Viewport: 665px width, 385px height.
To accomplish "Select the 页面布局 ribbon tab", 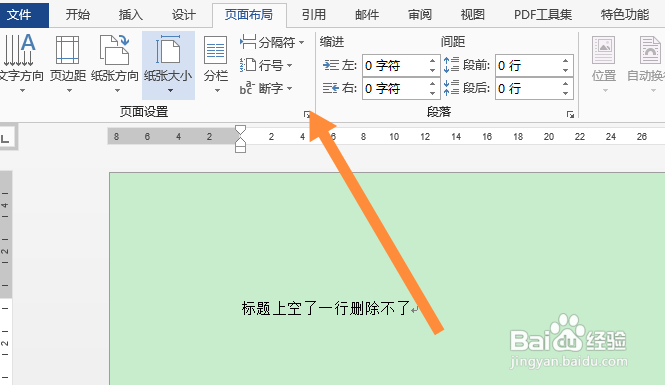I will (249, 15).
